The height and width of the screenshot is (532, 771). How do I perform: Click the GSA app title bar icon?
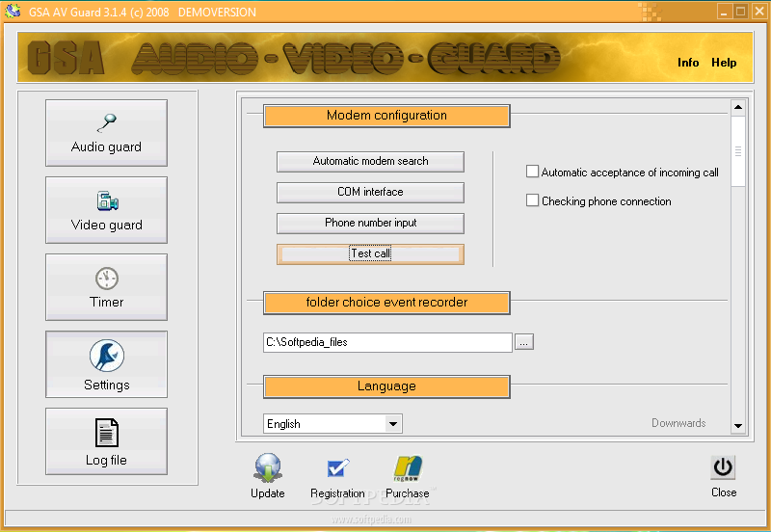pyautogui.click(x=13, y=11)
